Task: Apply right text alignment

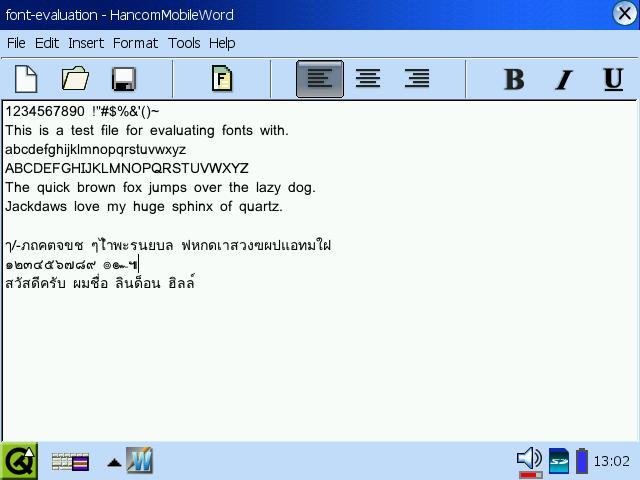Action: coord(417,79)
